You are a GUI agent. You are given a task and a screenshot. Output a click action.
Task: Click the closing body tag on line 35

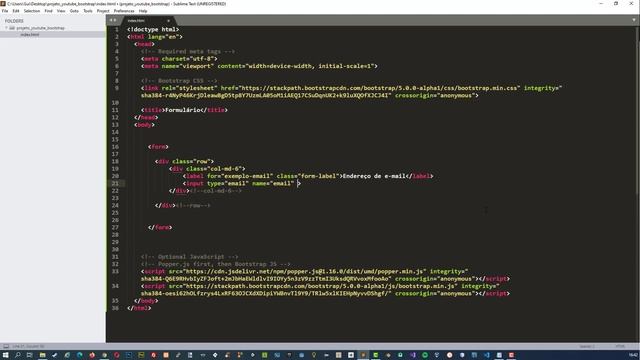pyautogui.click(x=146, y=301)
